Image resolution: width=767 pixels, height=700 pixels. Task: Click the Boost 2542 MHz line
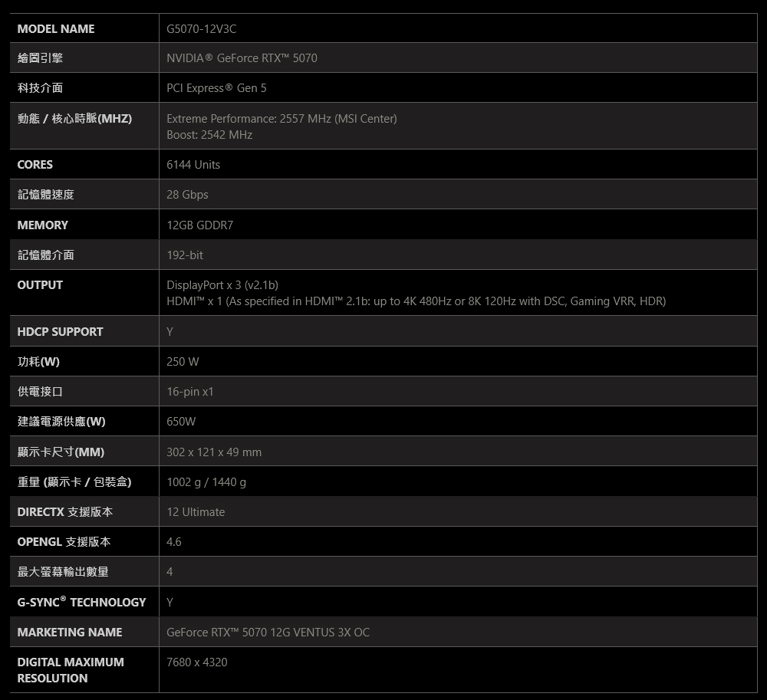tap(209, 135)
